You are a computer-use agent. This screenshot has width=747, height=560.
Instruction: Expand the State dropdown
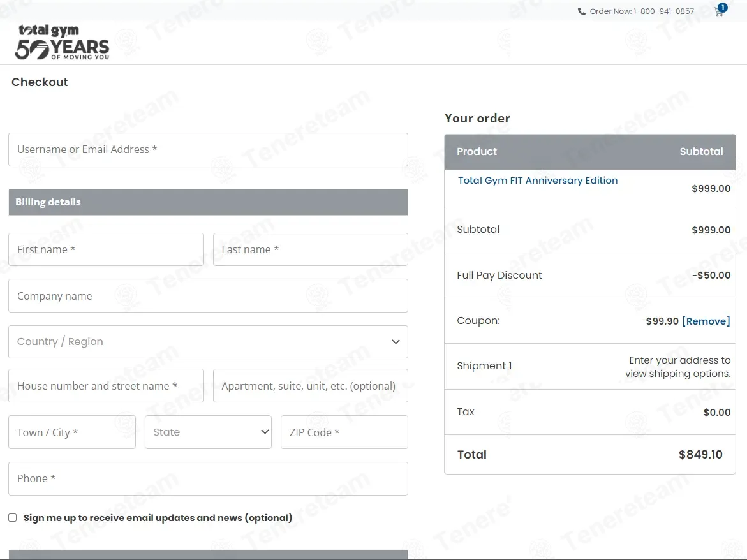[208, 432]
